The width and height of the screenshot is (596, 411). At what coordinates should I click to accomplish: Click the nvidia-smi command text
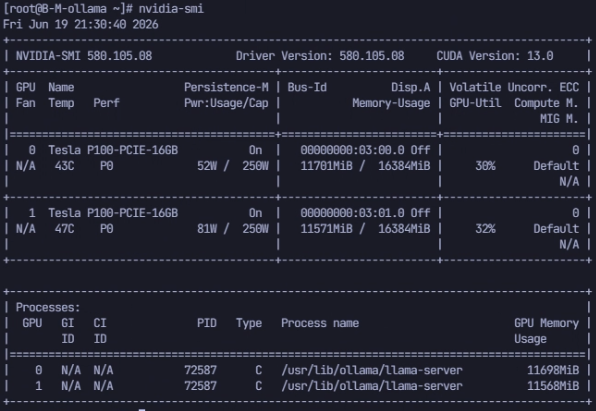coord(171,8)
